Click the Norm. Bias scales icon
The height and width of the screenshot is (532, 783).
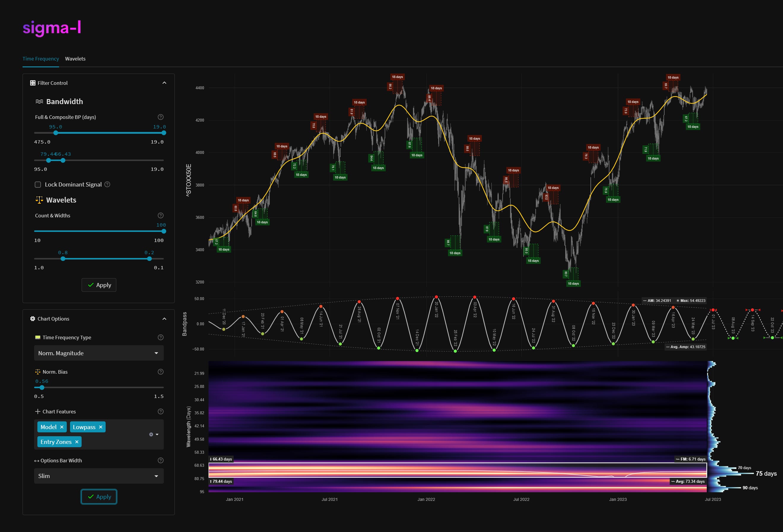tap(38, 372)
